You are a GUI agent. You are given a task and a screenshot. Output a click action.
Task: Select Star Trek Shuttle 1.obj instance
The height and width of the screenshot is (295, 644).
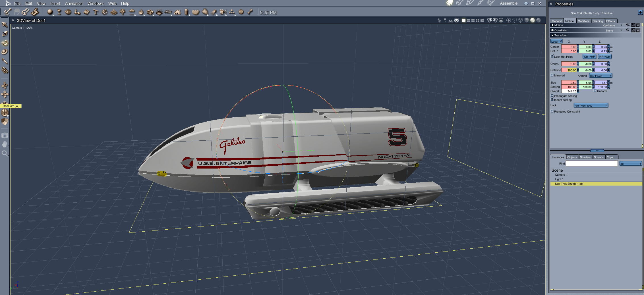coord(596,184)
